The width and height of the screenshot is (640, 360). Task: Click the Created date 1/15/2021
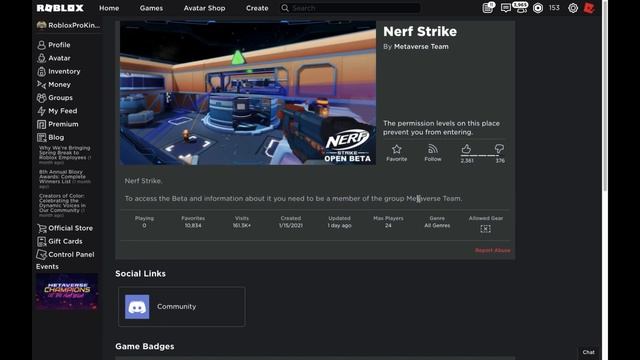(291, 226)
